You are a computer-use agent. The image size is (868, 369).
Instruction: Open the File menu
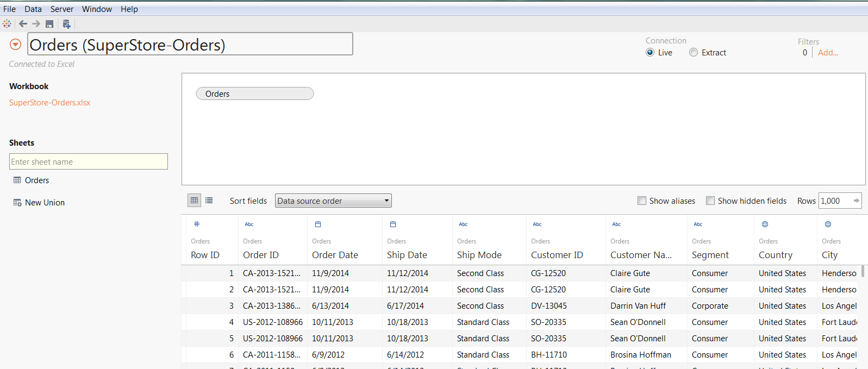pyautogui.click(x=10, y=9)
